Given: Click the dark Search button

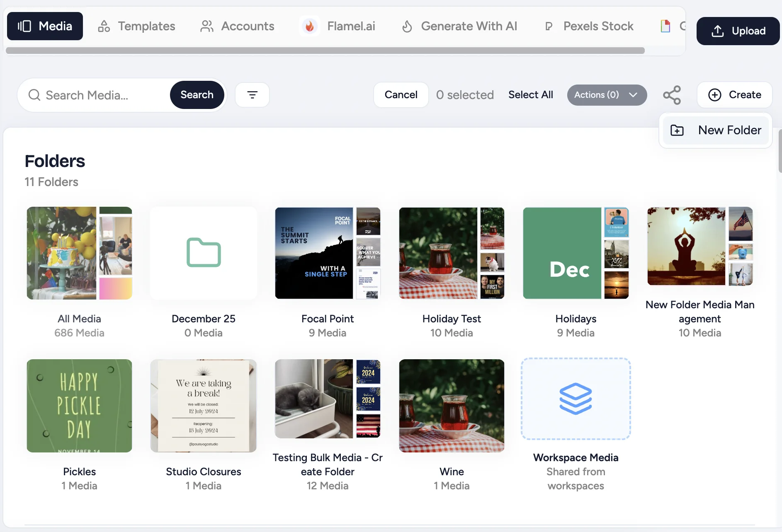Looking at the screenshot, I should pyautogui.click(x=197, y=95).
